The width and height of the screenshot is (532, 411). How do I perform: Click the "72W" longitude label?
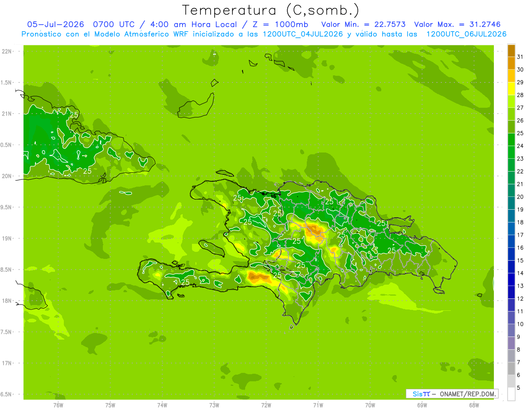tap(266, 405)
